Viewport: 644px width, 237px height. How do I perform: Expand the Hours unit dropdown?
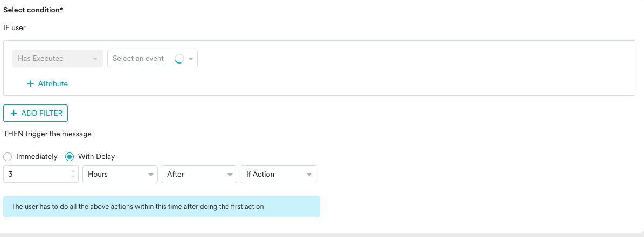point(120,174)
